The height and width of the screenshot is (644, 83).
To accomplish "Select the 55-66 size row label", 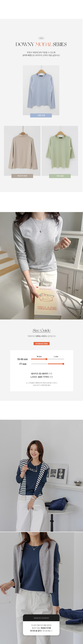I will [23, 359].
